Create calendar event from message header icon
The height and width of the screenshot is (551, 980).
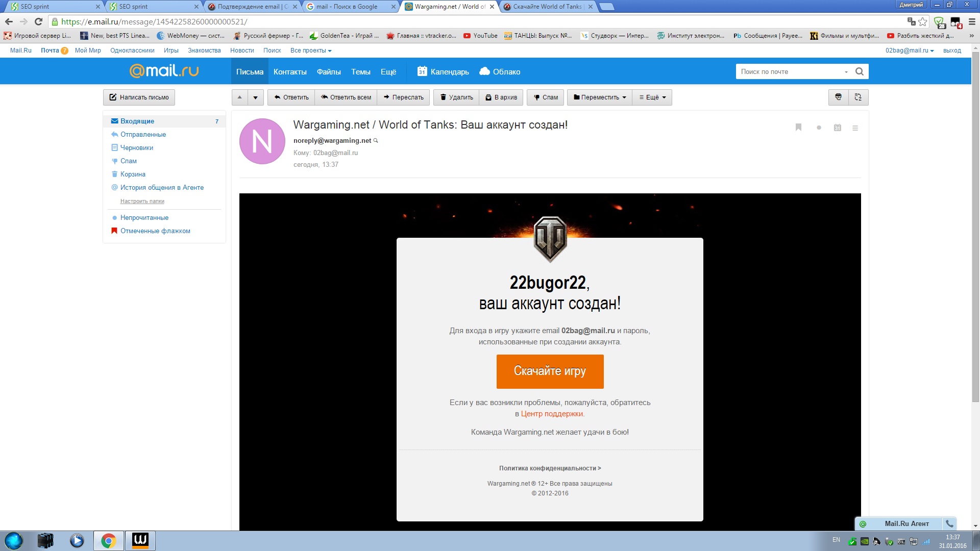pos(837,128)
